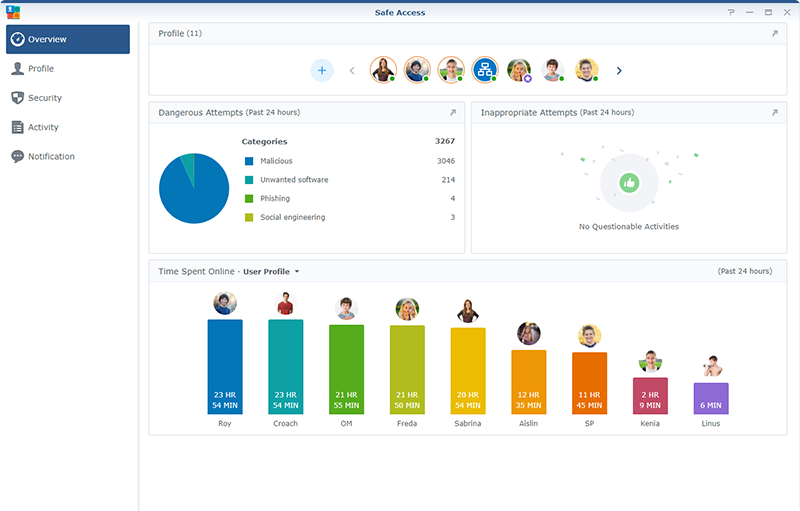The height and width of the screenshot is (511, 800).
Task: Open the Overview section
Action: (x=68, y=39)
